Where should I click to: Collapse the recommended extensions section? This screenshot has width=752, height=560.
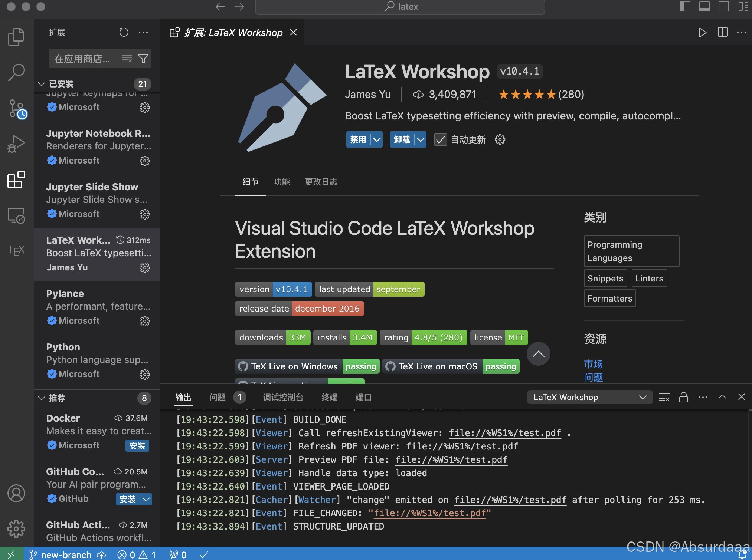(42, 398)
